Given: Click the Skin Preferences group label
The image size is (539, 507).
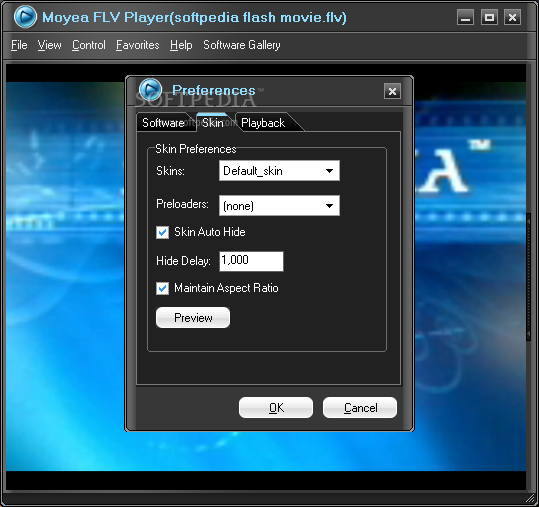Looking at the screenshot, I should [196, 149].
